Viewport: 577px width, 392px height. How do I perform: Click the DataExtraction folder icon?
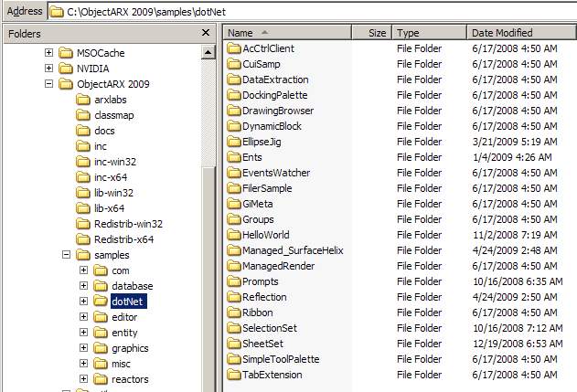coord(234,79)
